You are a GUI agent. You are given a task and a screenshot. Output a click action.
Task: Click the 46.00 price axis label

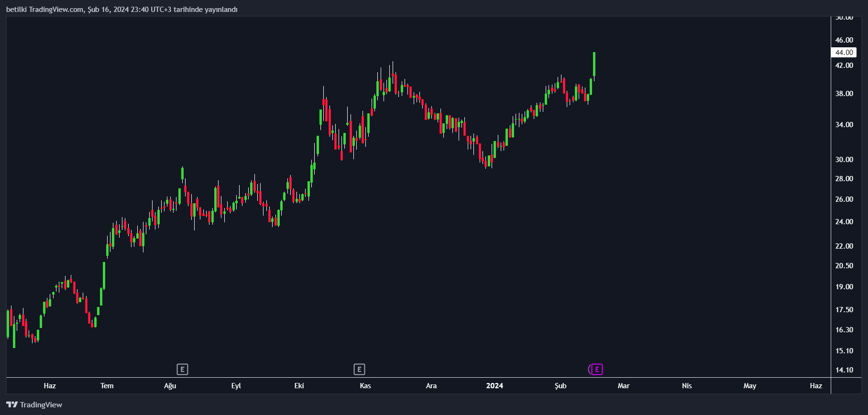click(x=844, y=40)
